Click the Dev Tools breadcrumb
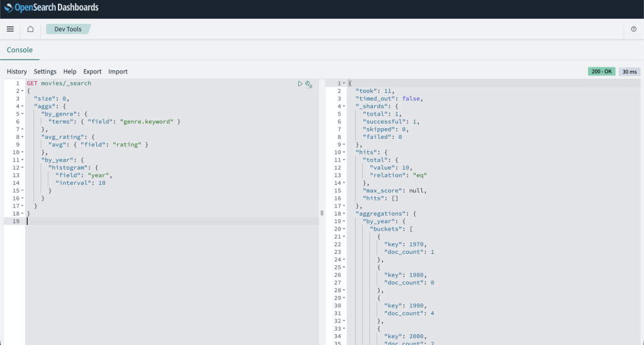 tap(68, 29)
